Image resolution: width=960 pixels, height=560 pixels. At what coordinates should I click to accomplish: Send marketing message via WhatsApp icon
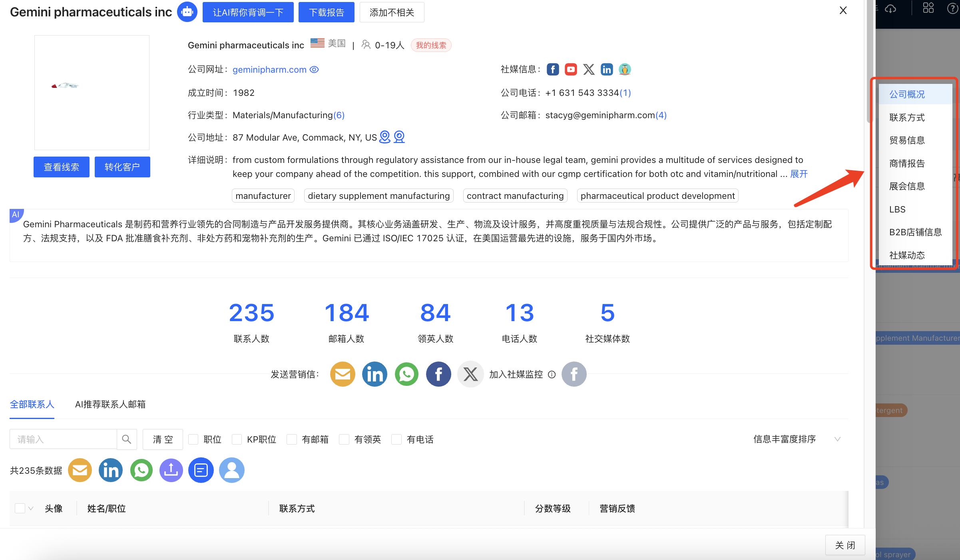point(406,374)
